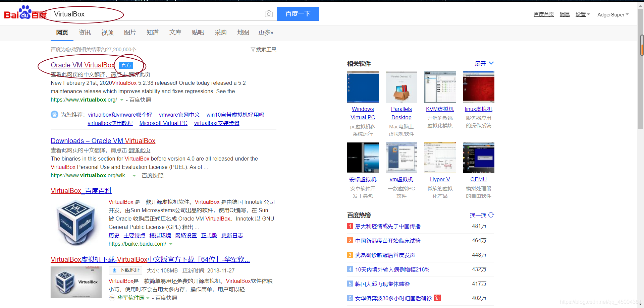Open the Hyper-V thumbnail
This screenshot has height=308, width=644.
point(440,158)
